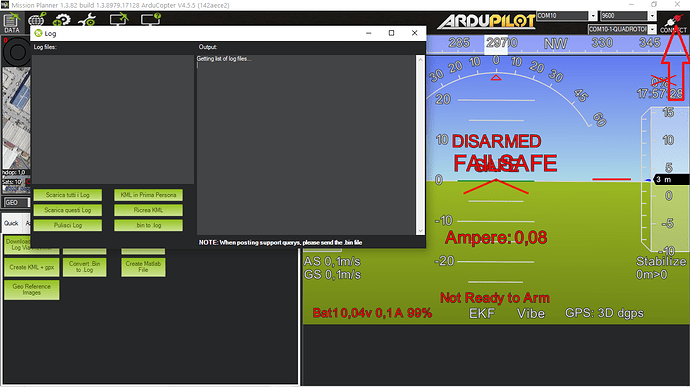Open Config Tuning wrench icon

(88, 19)
